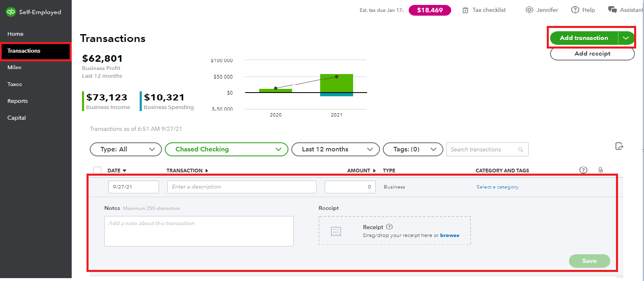Click the TYPE column header
This screenshot has height=281, width=644.
pyautogui.click(x=389, y=170)
